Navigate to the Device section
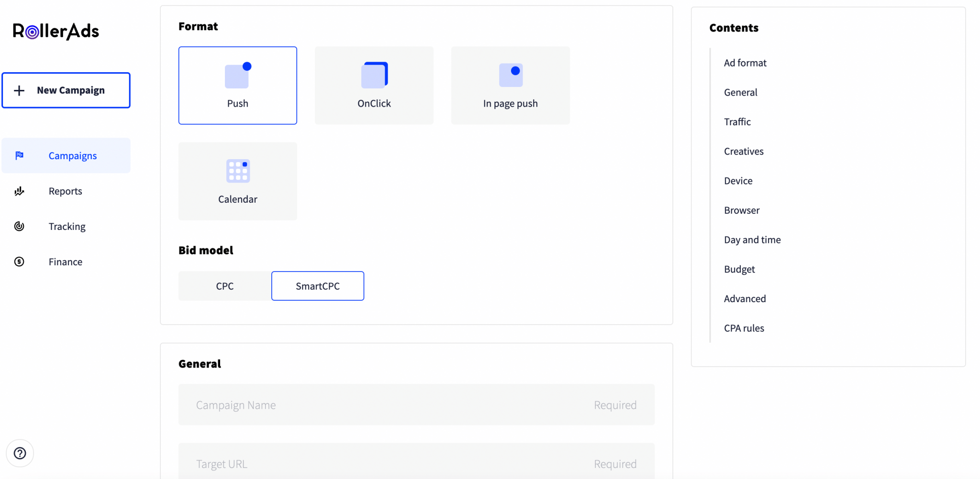Screen dimensions: 980x479 (737, 180)
